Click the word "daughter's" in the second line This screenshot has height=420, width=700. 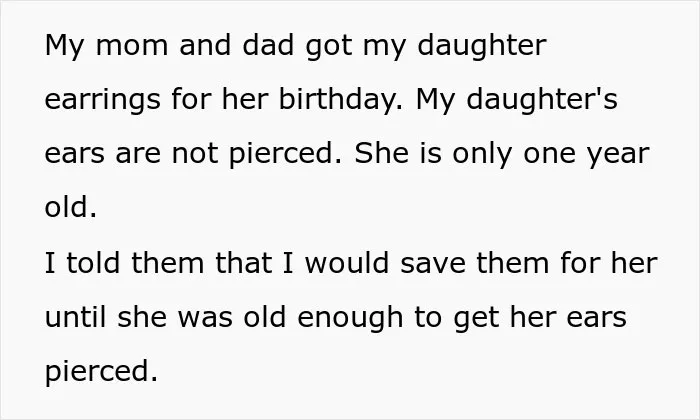pyautogui.click(x=542, y=99)
